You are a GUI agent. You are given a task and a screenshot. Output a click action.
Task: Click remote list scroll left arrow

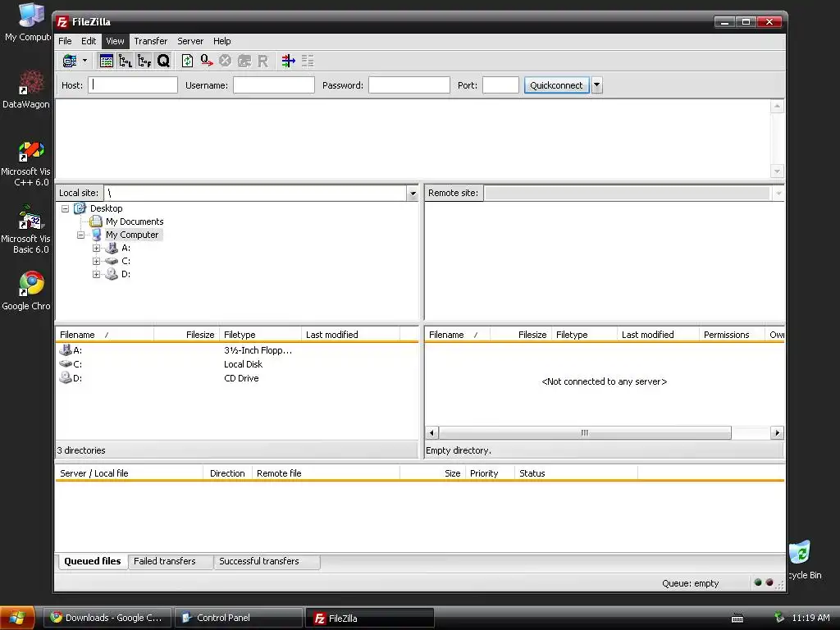(431, 433)
